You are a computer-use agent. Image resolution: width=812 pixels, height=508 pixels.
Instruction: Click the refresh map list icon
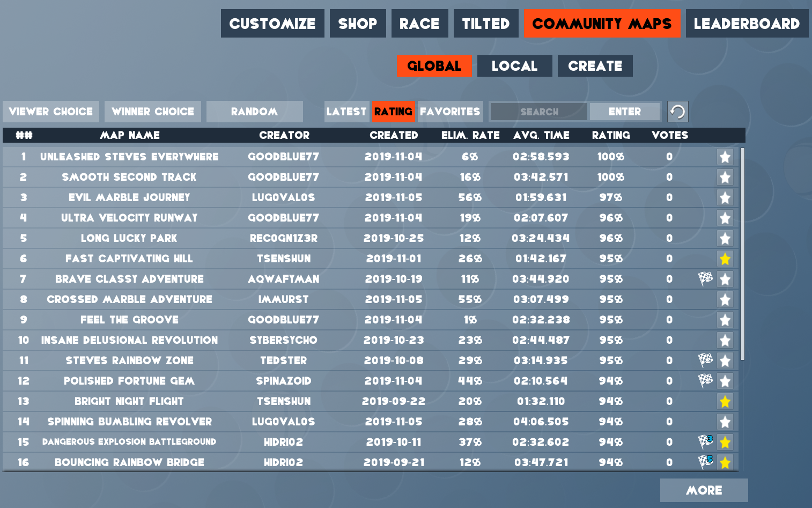[677, 112]
